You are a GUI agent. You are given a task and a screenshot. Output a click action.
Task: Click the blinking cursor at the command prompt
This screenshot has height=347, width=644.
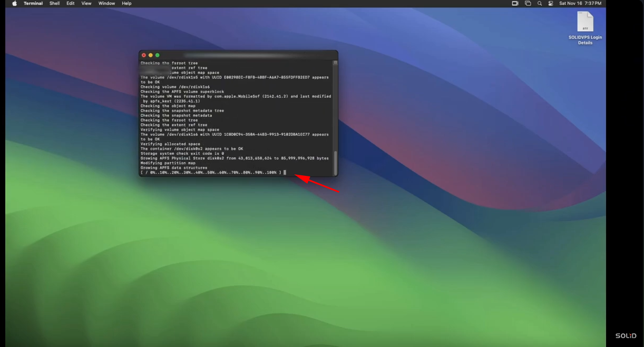(x=285, y=172)
